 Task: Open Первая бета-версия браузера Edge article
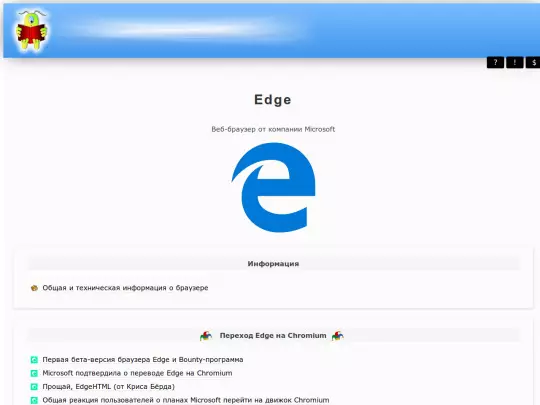point(143,360)
